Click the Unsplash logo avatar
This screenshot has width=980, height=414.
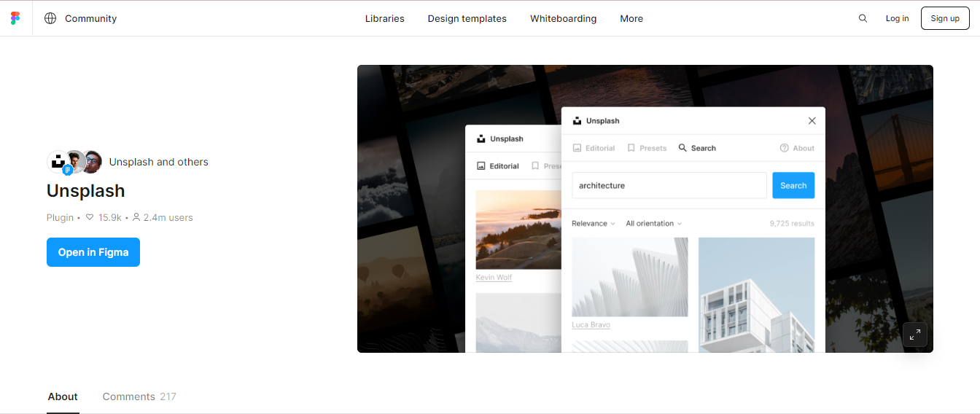coord(58,162)
